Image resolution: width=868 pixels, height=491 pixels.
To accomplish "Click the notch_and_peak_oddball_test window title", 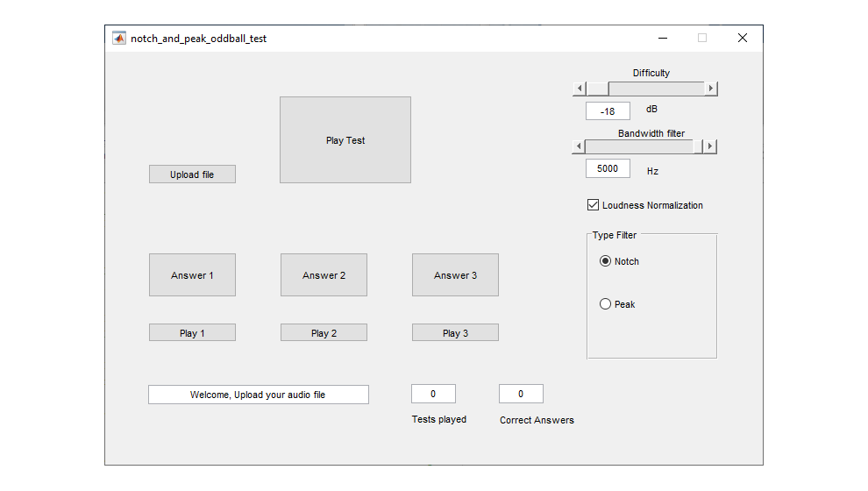I will pyautogui.click(x=199, y=39).
